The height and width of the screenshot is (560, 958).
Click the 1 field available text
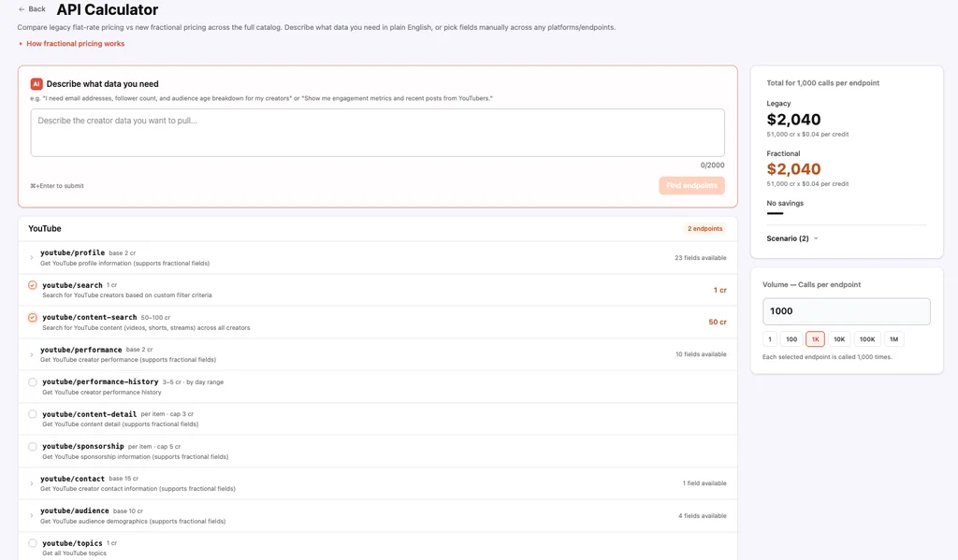click(x=704, y=483)
